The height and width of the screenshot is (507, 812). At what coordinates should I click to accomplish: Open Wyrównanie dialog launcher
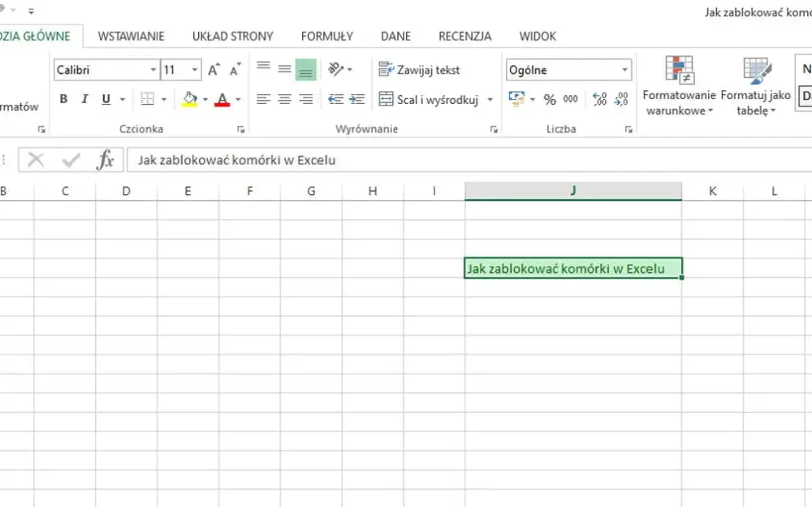pyautogui.click(x=494, y=130)
